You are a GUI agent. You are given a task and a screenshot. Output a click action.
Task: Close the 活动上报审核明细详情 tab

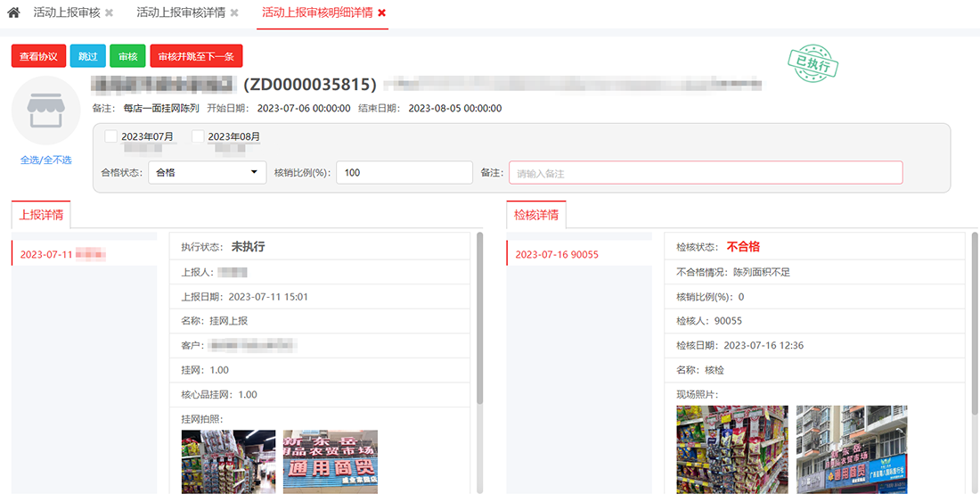381,13
